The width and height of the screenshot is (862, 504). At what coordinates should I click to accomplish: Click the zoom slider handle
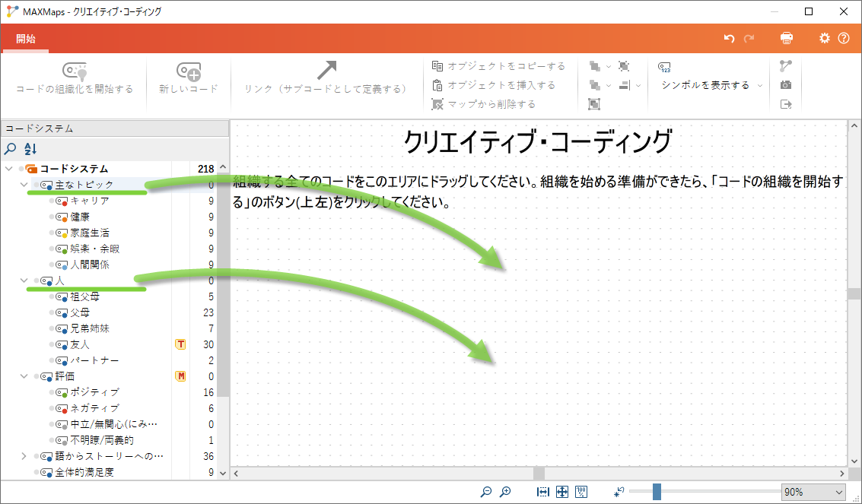(657, 492)
